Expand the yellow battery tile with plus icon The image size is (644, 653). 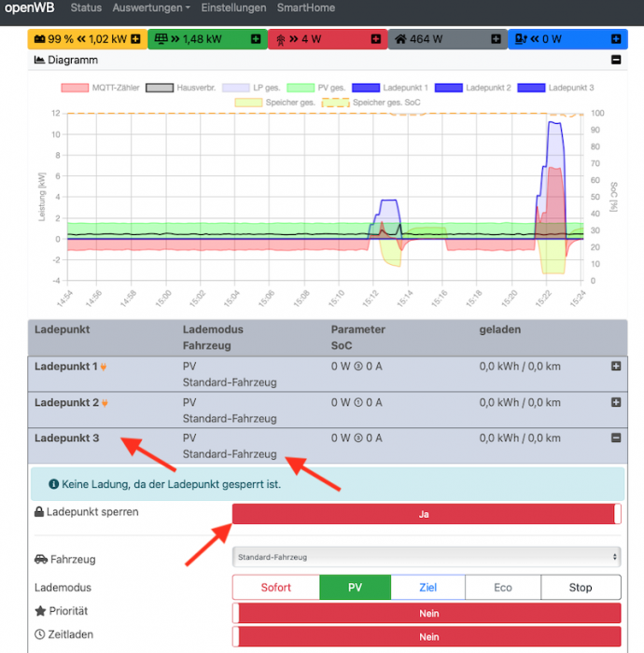click(x=135, y=39)
